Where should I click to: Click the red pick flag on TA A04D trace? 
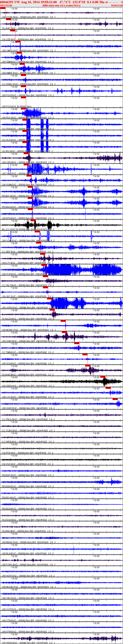tap(88, 365)
